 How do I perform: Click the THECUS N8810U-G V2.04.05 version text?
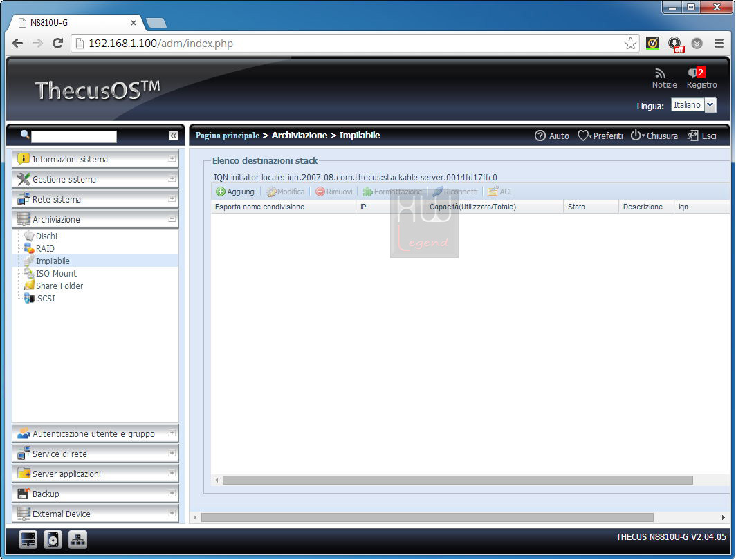point(671,536)
